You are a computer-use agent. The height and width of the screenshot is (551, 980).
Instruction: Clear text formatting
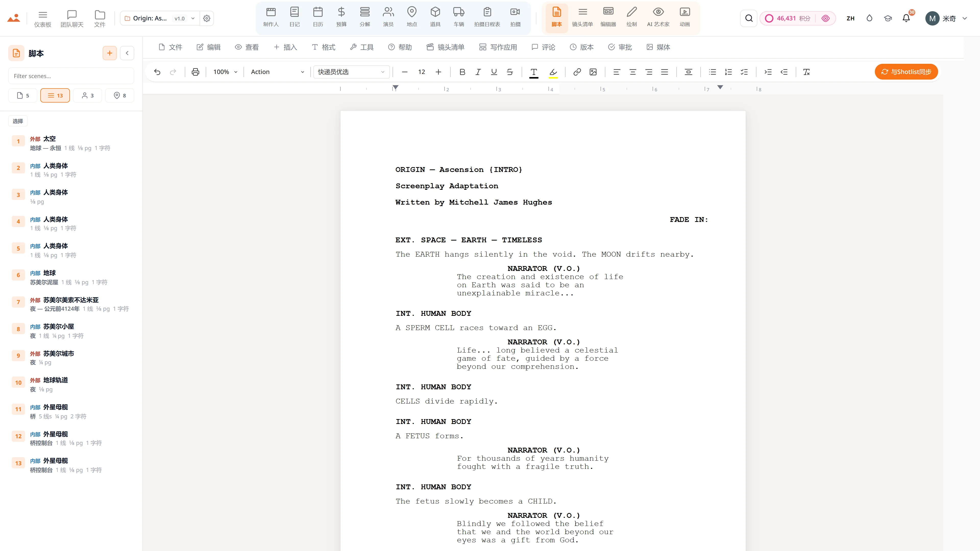806,72
